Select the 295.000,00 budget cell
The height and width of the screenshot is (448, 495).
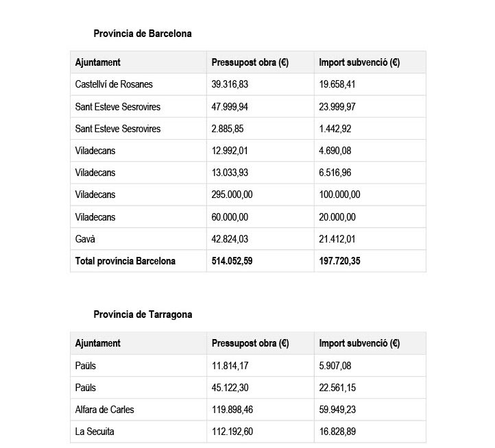[x=232, y=195]
